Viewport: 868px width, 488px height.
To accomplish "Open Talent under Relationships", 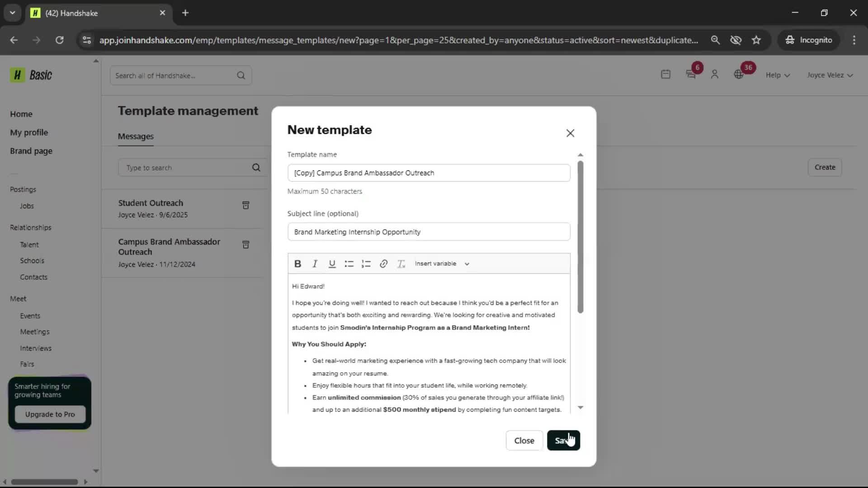I will 29,244.
